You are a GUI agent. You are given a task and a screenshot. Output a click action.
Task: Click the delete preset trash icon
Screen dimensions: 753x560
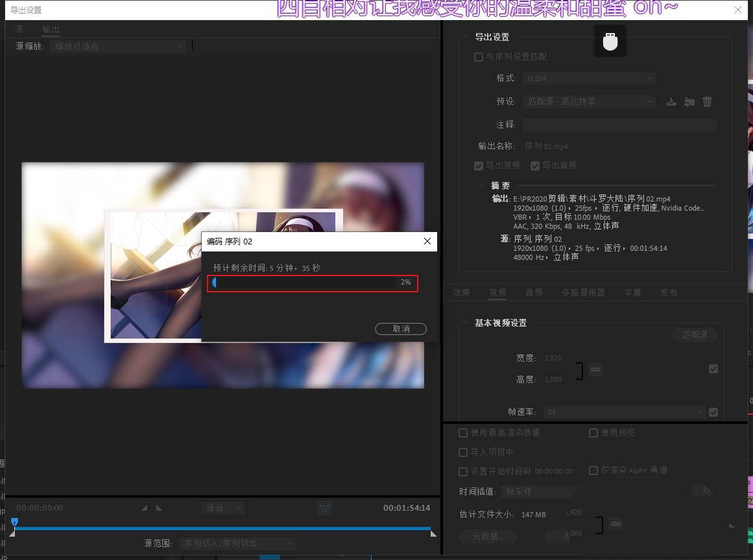[x=708, y=102]
